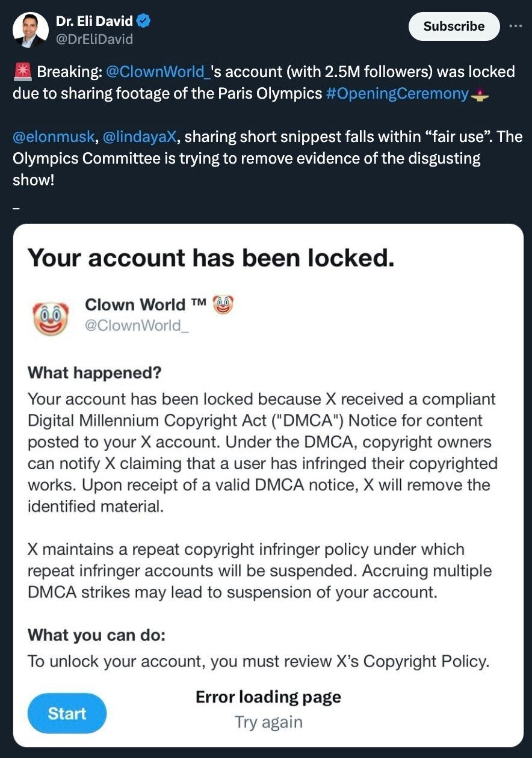Subscribe to Dr. Eli David
Screen dimensions: 532x758
coord(454,26)
